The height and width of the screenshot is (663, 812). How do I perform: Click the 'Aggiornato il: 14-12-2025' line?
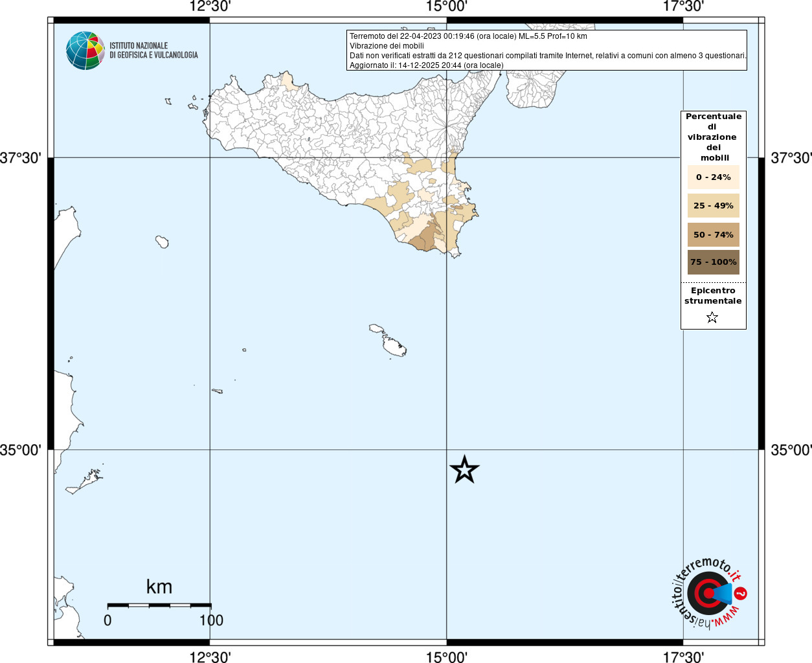coord(426,65)
